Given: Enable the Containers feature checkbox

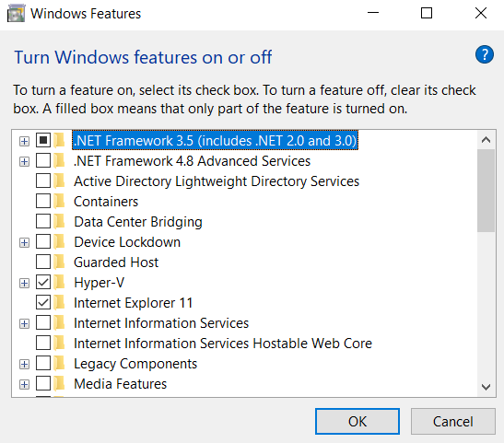Looking at the screenshot, I should (x=43, y=202).
